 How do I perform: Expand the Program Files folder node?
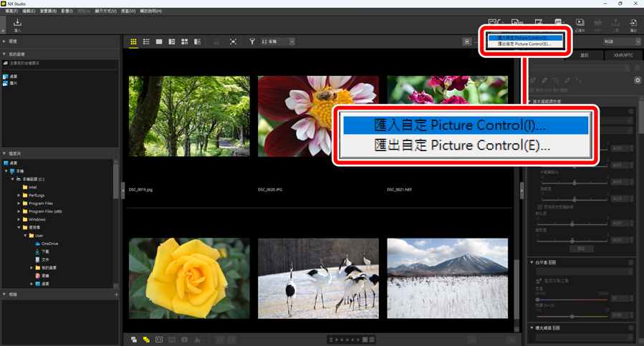coord(19,203)
